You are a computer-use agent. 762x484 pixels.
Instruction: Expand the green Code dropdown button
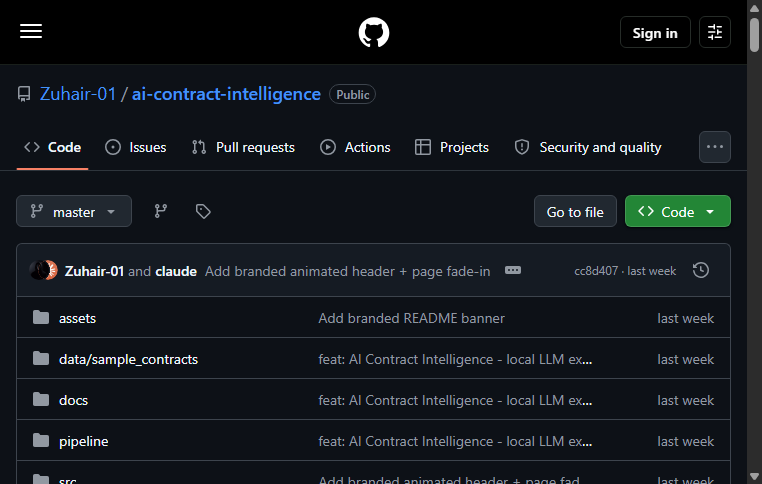pos(677,211)
